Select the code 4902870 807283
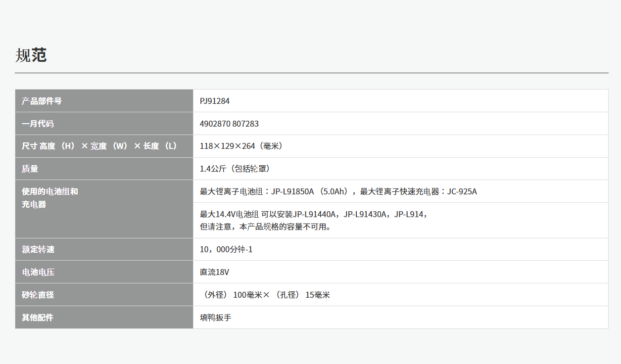The image size is (621, 364). tap(229, 124)
